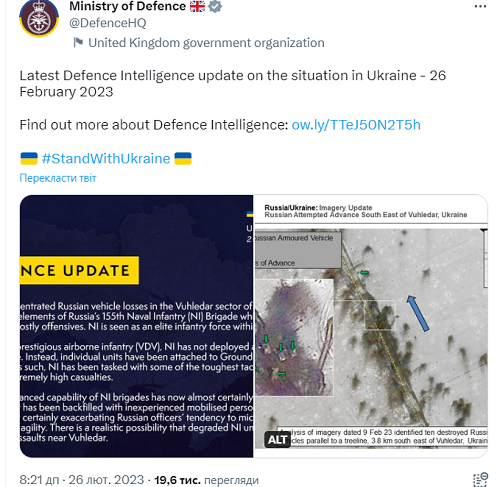
Task: Open the @DefenceHQ handle
Action: click(108, 23)
